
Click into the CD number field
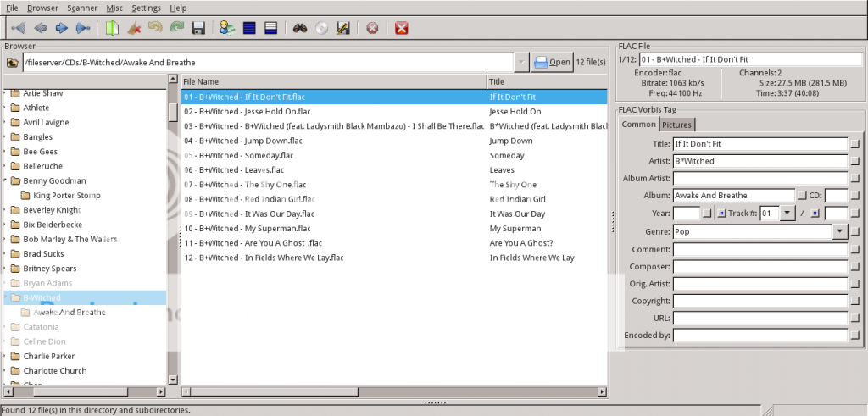point(836,196)
